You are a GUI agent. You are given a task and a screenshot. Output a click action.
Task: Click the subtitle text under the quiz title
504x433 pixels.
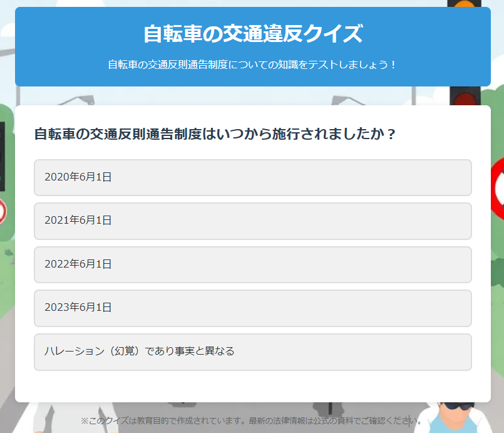tap(252, 65)
